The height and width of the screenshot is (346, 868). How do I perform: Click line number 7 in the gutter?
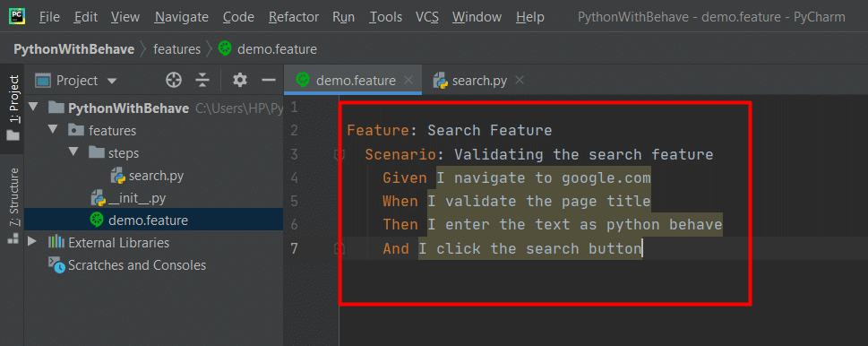294,248
